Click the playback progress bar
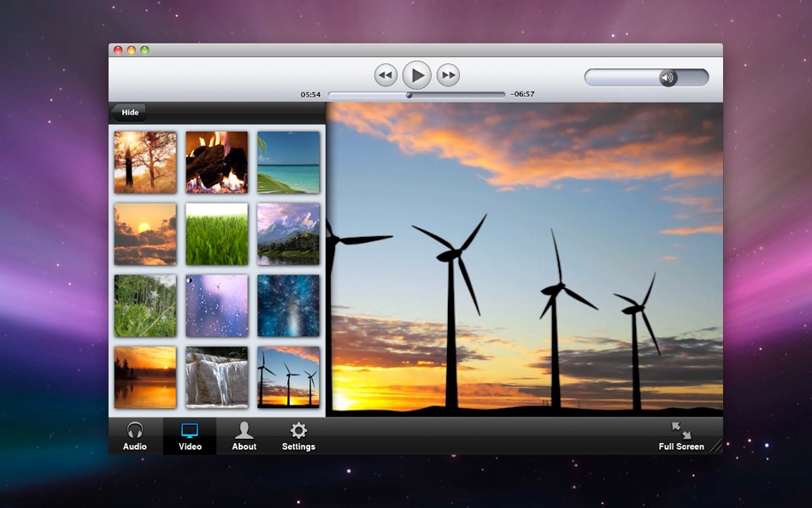This screenshot has width=812, height=508. point(416,94)
